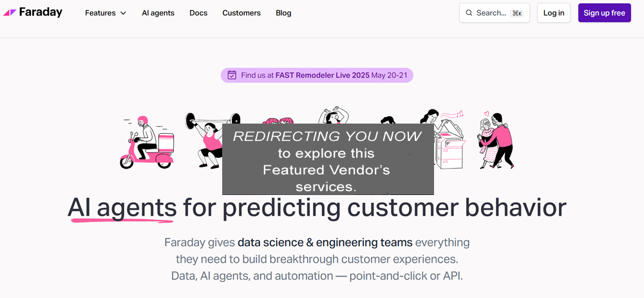The height and width of the screenshot is (298, 644).
Task: Click the underlined "AI agents" headline text
Action: pyautogui.click(x=122, y=208)
